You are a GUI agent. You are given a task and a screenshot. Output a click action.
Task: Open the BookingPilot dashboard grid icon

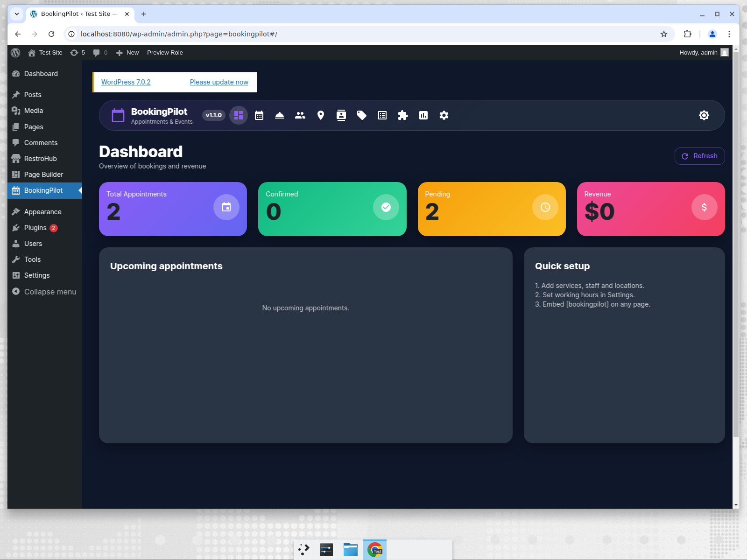[239, 115]
